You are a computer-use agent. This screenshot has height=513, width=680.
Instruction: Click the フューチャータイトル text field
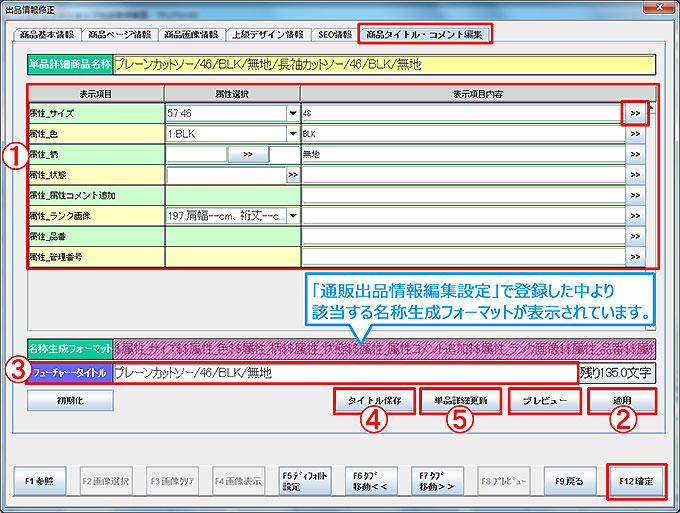(x=345, y=373)
